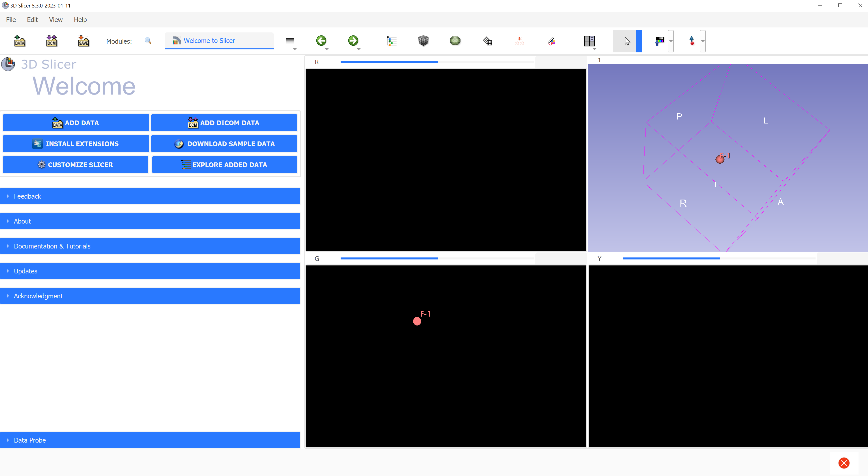Open the Markups red fiducials icon
Image resolution: width=868 pixels, height=476 pixels.
(x=519, y=41)
